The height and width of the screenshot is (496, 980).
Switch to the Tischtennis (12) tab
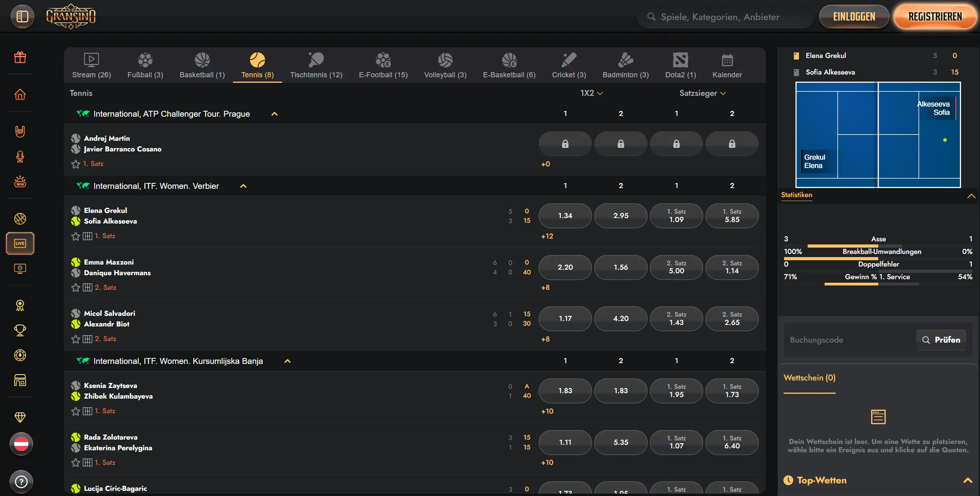click(316, 66)
